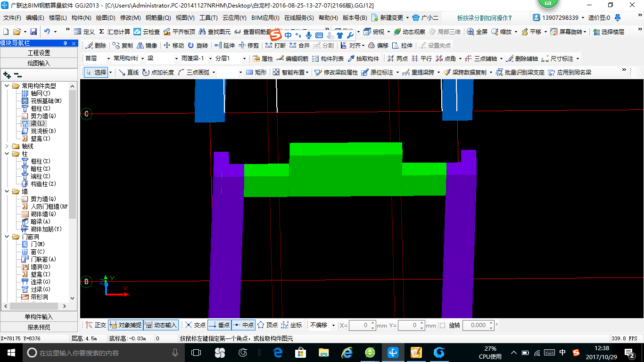This screenshot has width=644, height=362.
Task: Open the 编辑钢筋 edit rebar tool
Action: coord(292,58)
